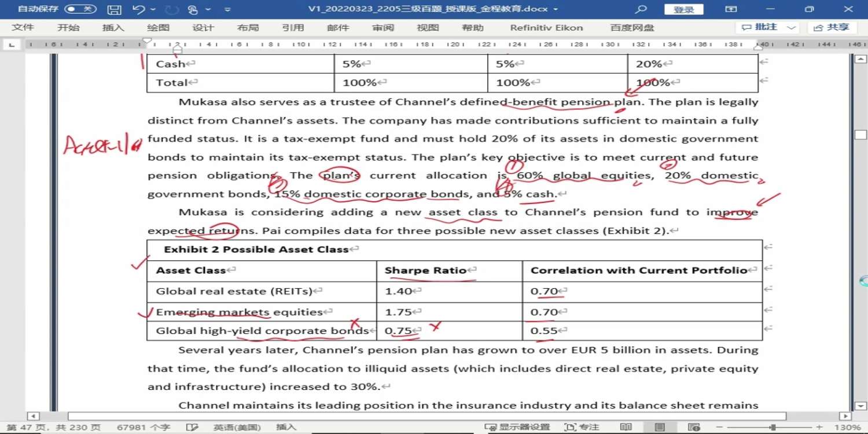
Task: Toggle 专注 focus mode
Action: pyautogui.click(x=582, y=427)
